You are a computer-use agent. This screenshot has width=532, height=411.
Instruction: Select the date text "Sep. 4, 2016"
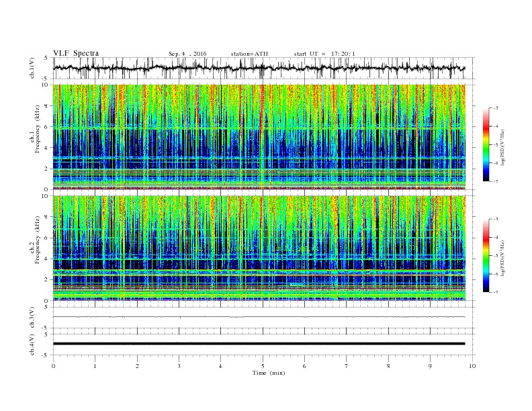coord(187,54)
